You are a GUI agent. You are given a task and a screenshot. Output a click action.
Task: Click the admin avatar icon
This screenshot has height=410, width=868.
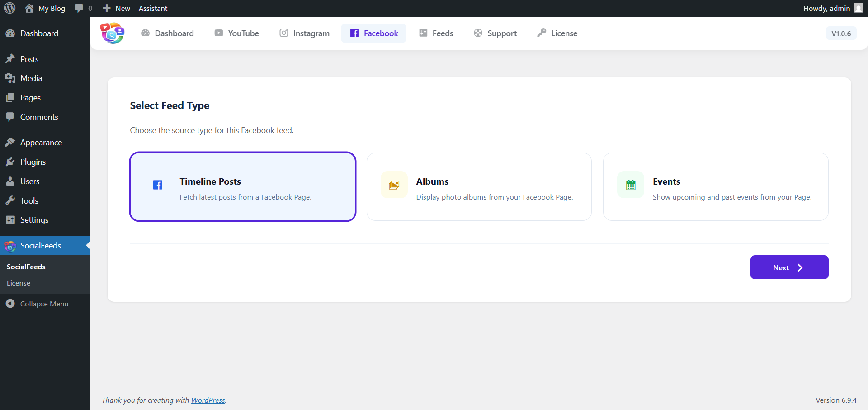pyautogui.click(x=858, y=8)
